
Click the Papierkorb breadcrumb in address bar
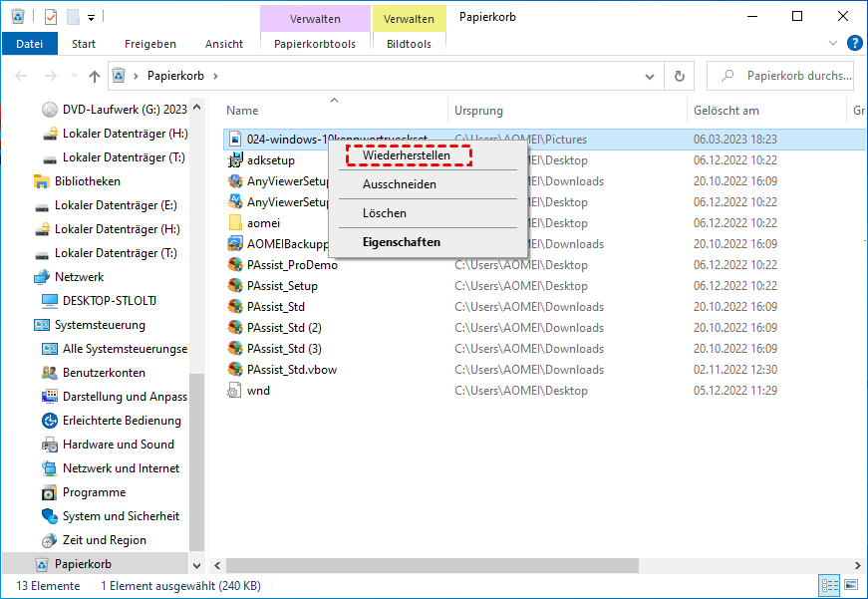175,76
